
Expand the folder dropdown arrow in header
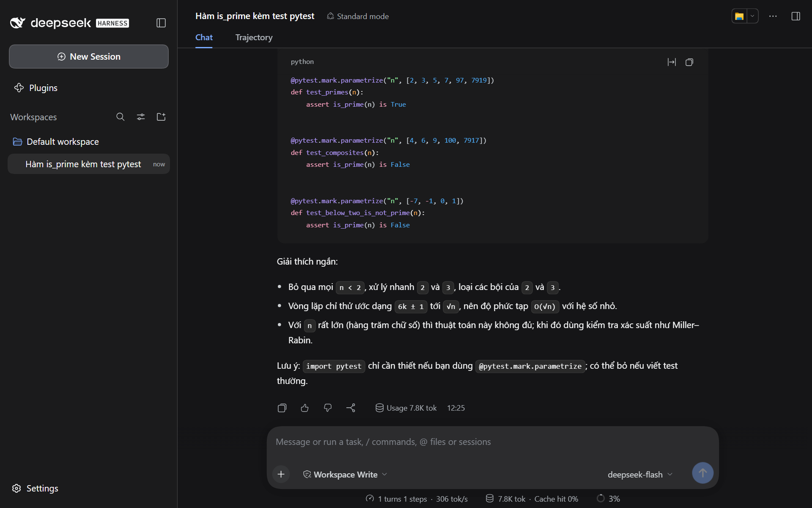(752, 17)
